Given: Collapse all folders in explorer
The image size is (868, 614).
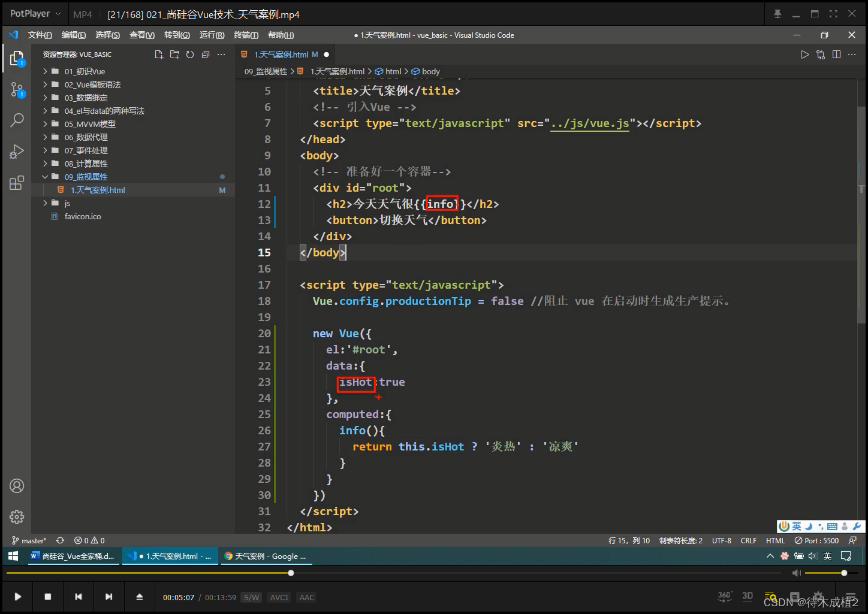Looking at the screenshot, I should coord(206,55).
